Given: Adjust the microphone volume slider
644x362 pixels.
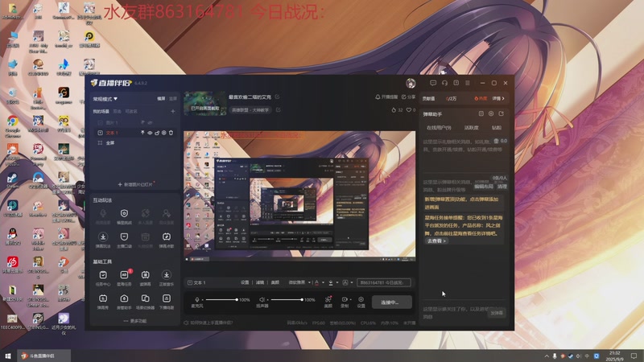Looking at the screenshot, I should (x=221, y=299).
